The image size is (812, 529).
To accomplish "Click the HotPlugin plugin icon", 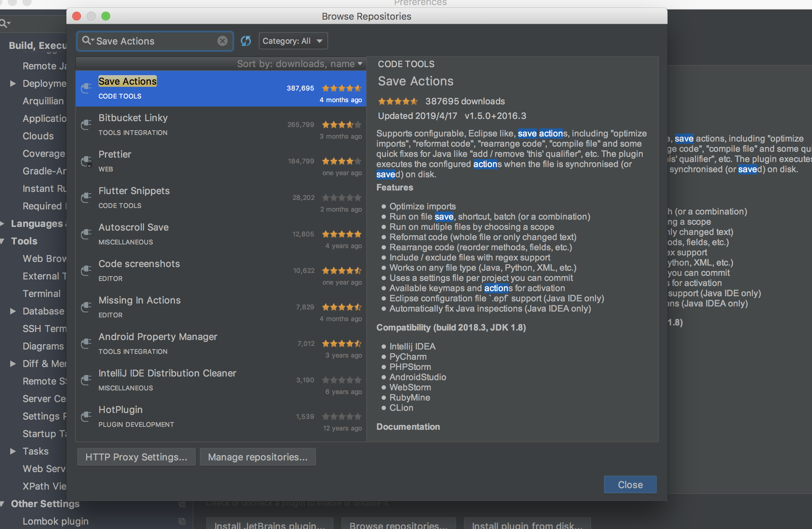I will (x=86, y=416).
